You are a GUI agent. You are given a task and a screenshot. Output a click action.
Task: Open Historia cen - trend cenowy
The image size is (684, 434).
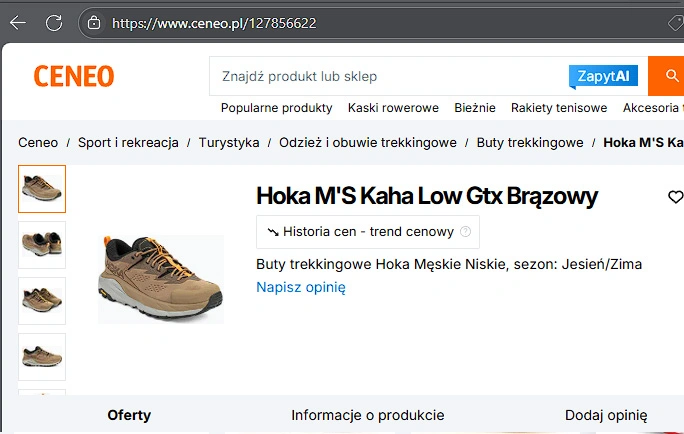[368, 232]
